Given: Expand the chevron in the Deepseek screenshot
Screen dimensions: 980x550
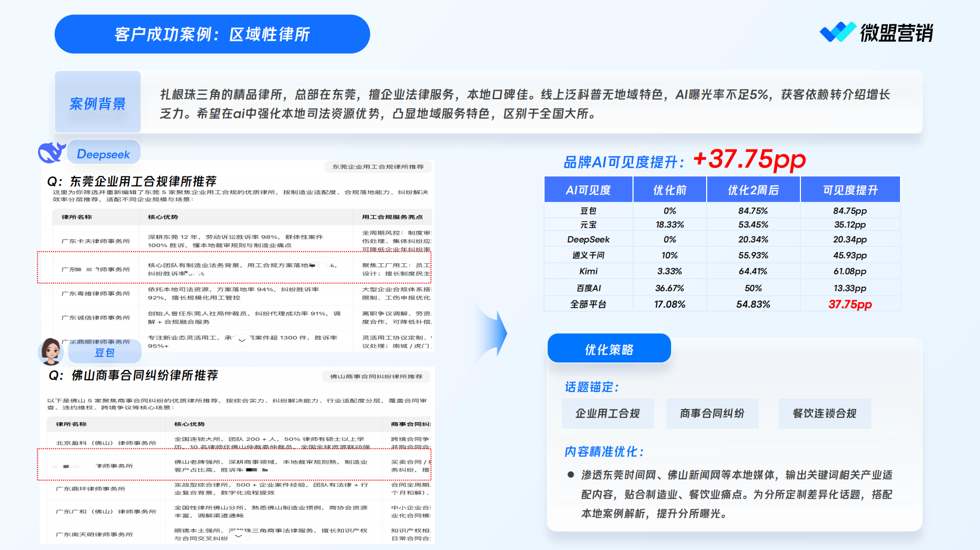Looking at the screenshot, I should coord(242,340).
